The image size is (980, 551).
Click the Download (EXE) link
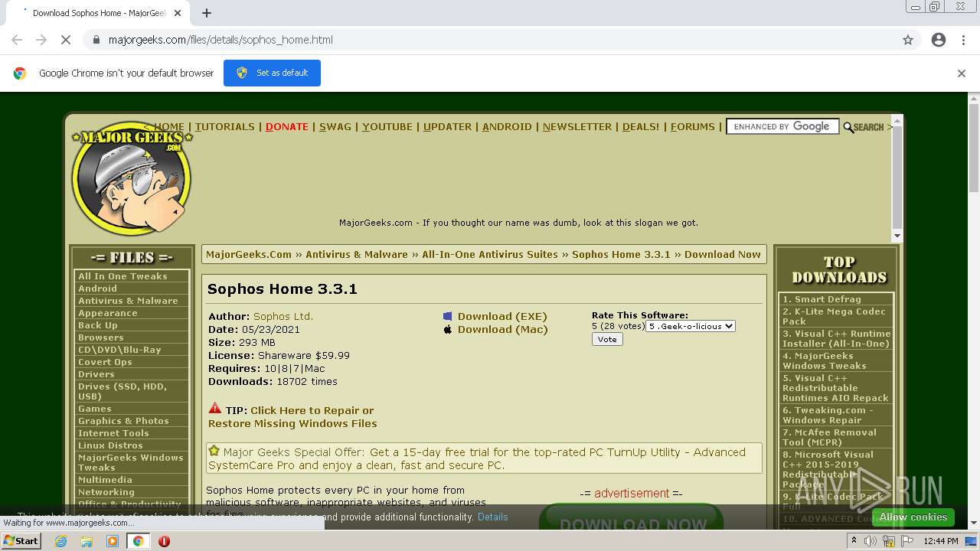tap(502, 316)
